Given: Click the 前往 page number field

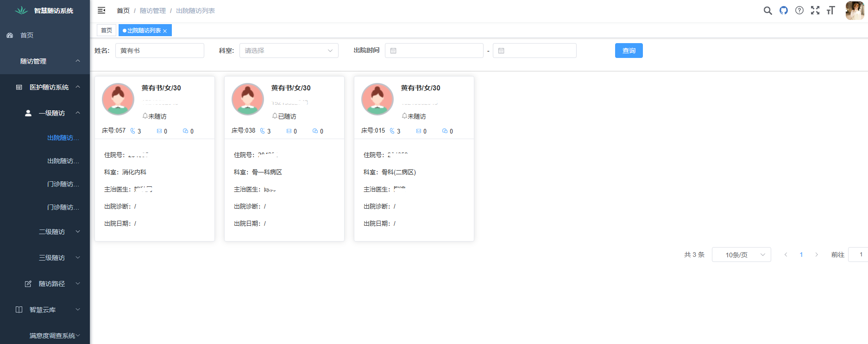Looking at the screenshot, I should point(858,255).
